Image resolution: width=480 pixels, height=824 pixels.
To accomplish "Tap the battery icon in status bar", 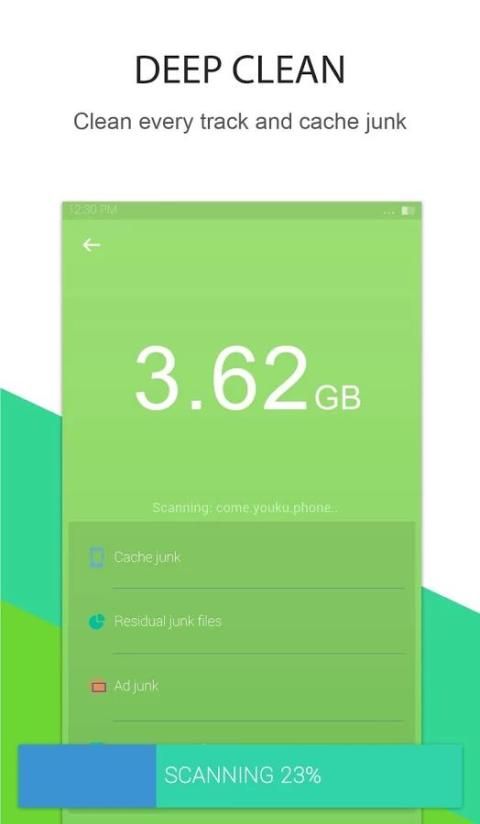I will coord(408,211).
